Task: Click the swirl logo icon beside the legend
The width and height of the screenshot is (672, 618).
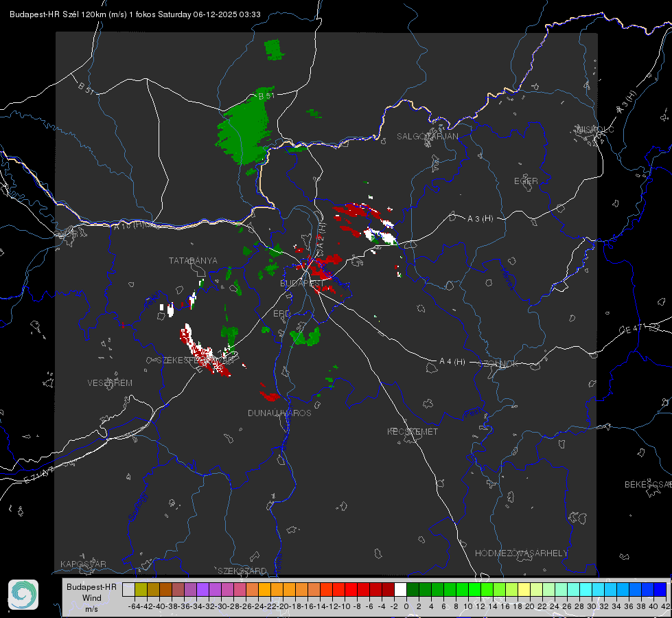Action: (23, 595)
